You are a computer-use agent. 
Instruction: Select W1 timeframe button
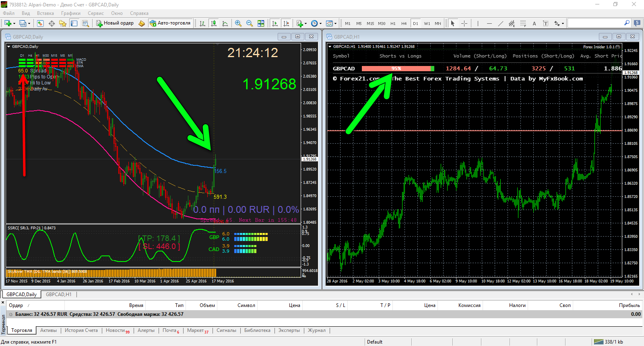(x=427, y=23)
